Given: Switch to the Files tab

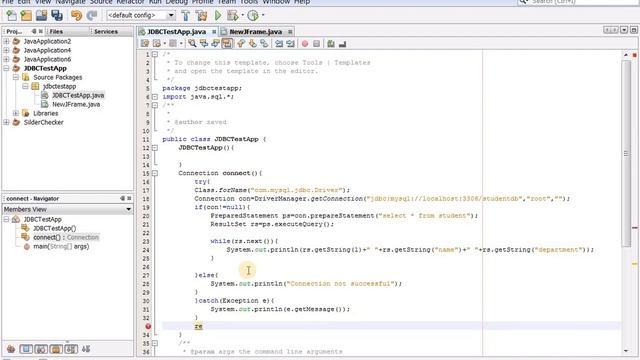Looking at the screenshot, I should (56, 31).
